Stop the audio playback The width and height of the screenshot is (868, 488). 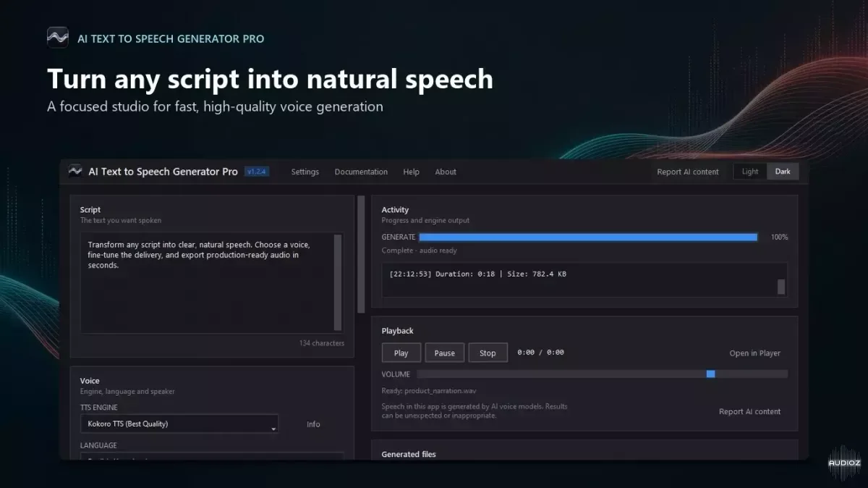(488, 353)
